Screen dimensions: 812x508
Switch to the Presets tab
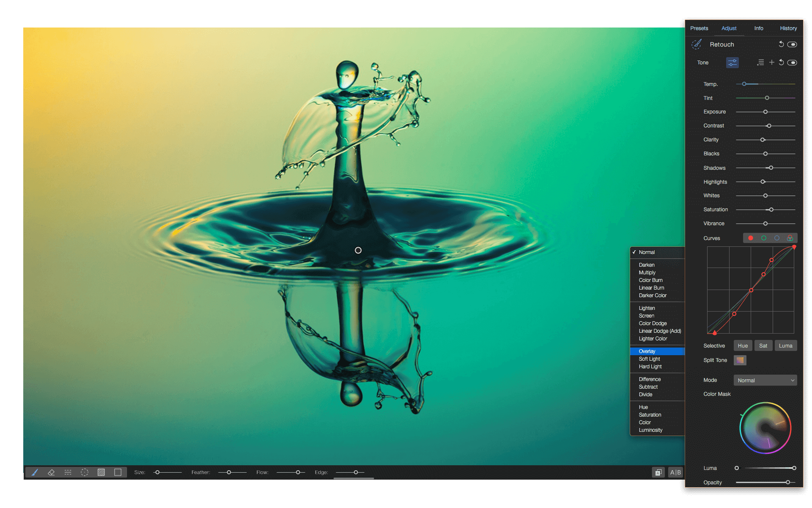pos(700,28)
